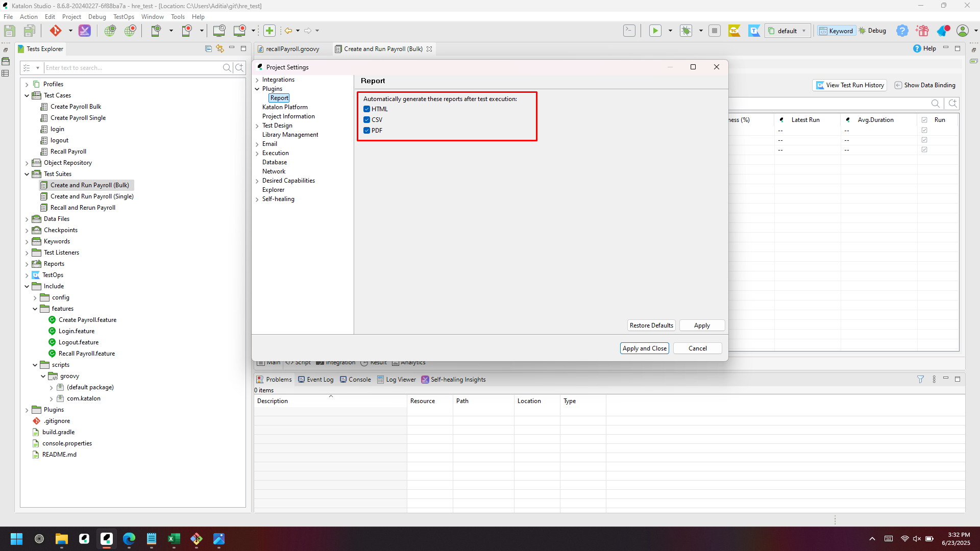
Task: Click the Spy Windows monitor icon
Action: [x=219, y=31]
